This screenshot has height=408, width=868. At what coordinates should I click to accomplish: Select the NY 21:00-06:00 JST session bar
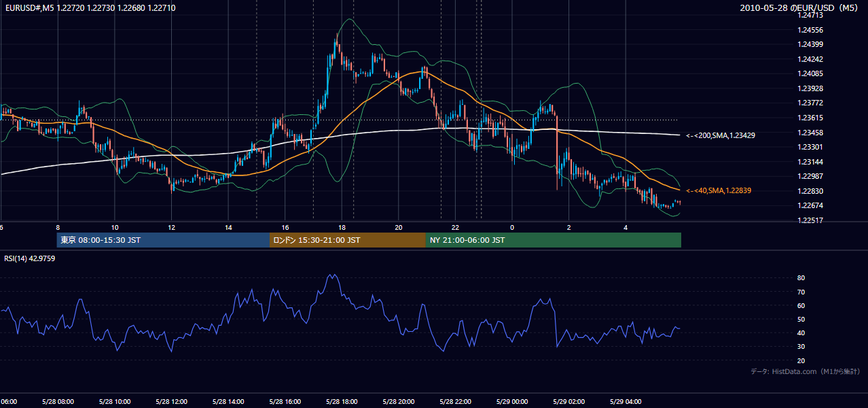tap(554, 240)
